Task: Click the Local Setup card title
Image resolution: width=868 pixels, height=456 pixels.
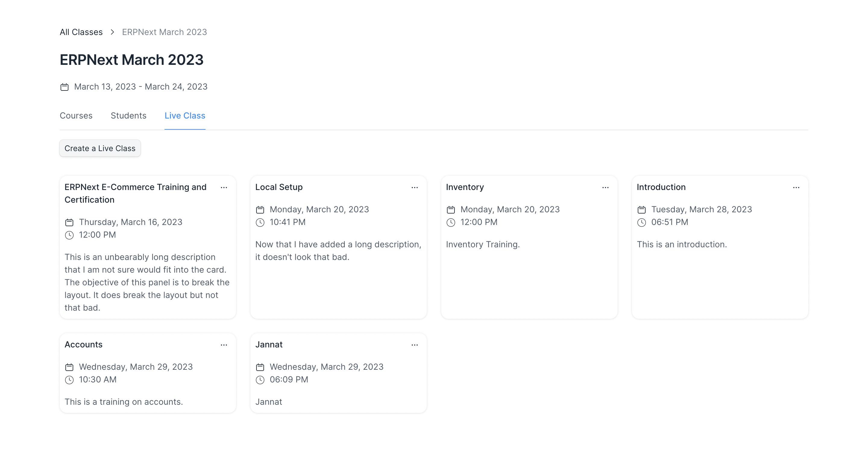Action: 279,187
